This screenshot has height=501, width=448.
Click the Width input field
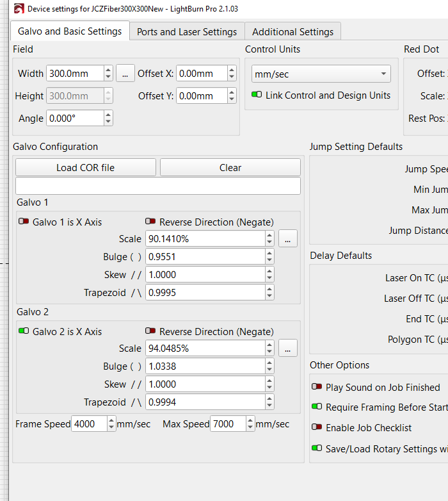click(75, 74)
